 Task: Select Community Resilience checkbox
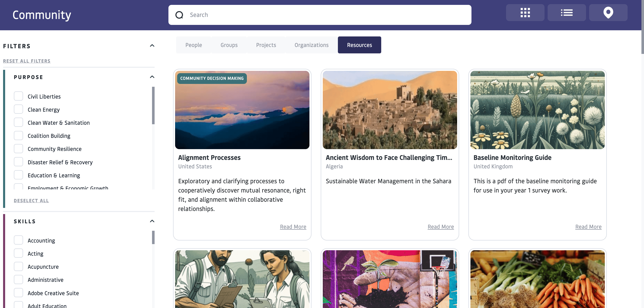18,149
